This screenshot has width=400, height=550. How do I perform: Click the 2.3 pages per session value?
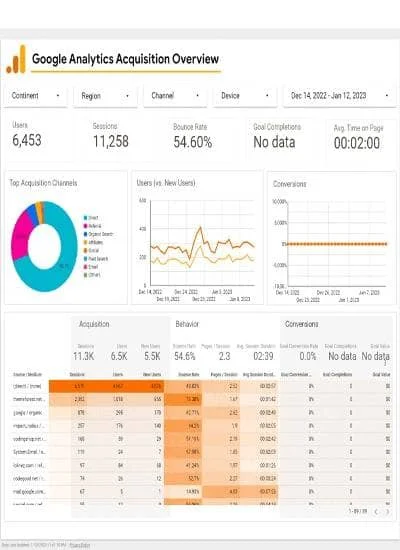(225, 356)
